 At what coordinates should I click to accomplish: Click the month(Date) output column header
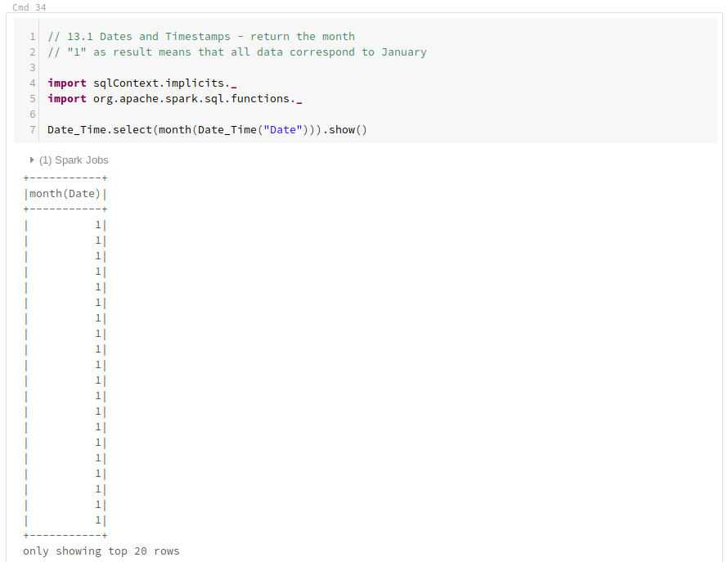64,193
